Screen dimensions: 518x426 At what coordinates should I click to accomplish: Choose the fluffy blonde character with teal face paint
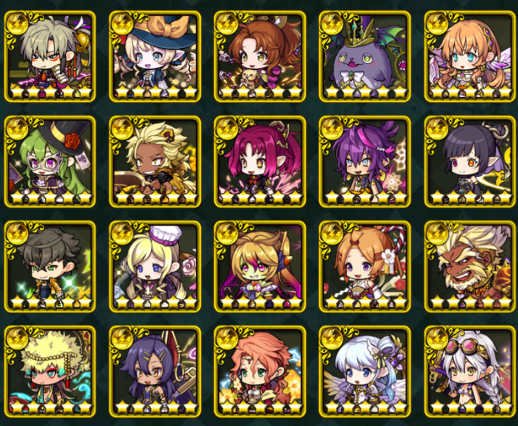[x=50, y=371]
